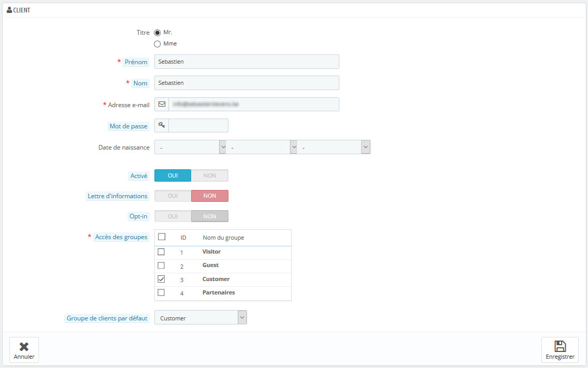Image resolution: width=588 pixels, height=368 pixels.
Task: Open the second Date de naissance dropdown
Action: point(262,148)
